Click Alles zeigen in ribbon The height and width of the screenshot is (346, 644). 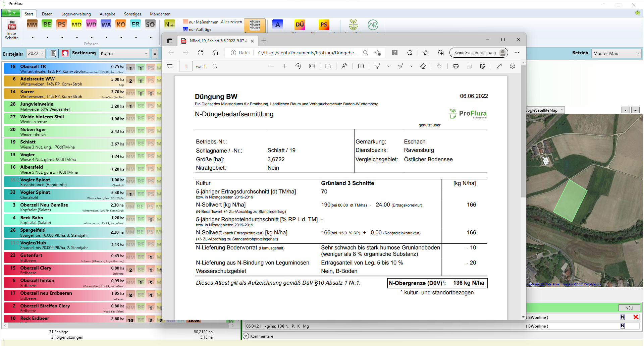[231, 22]
